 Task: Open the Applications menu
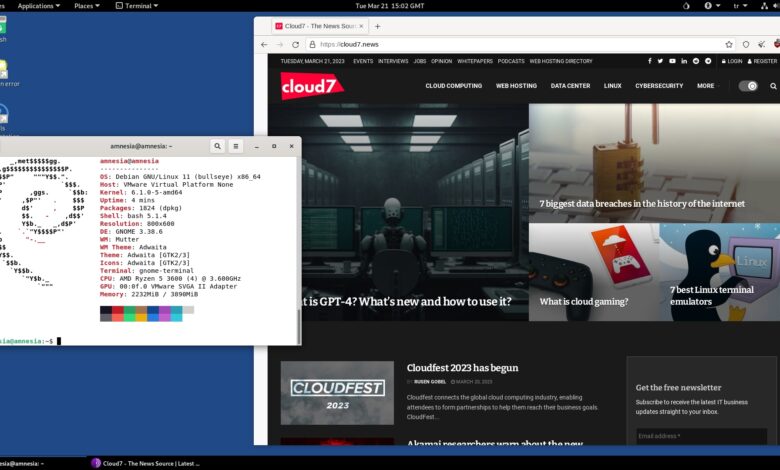point(38,6)
